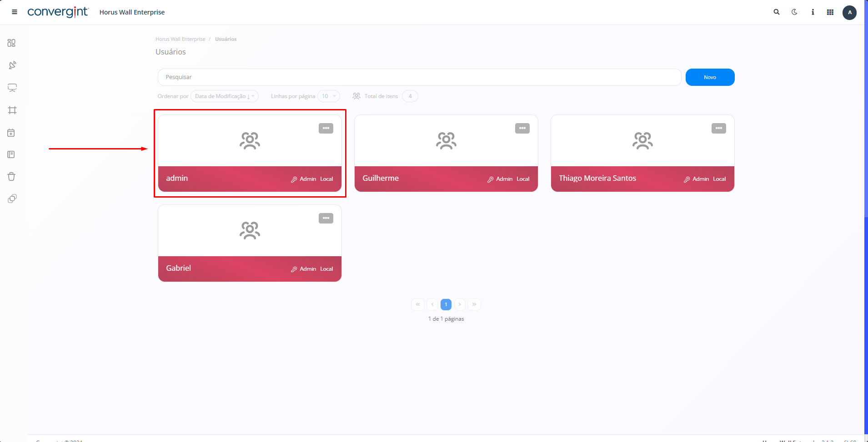
Task: Click the Pesquisar search field
Action: tap(419, 77)
